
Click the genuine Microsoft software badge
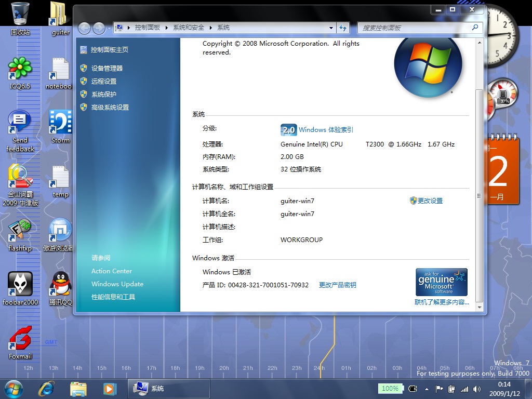coord(442,282)
